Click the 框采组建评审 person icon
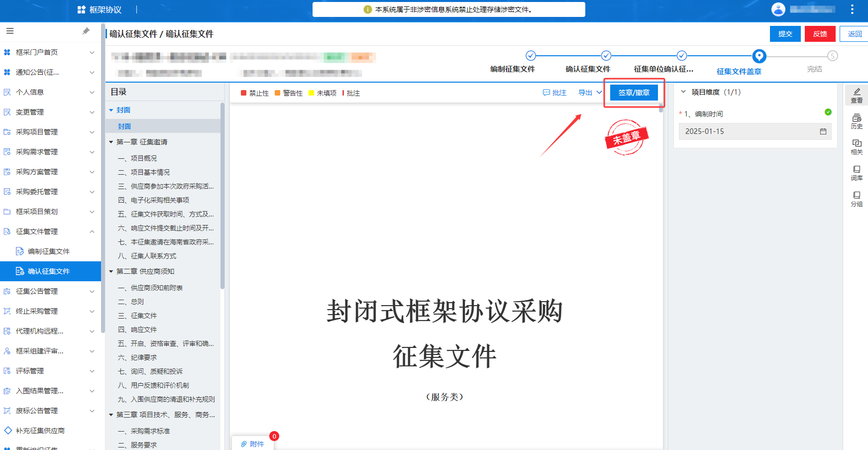 click(x=7, y=351)
